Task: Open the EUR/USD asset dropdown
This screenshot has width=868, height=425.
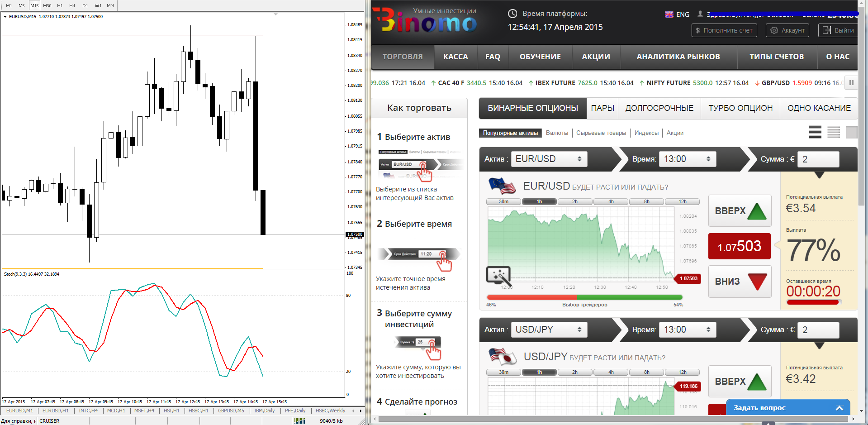Action: pos(549,159)
